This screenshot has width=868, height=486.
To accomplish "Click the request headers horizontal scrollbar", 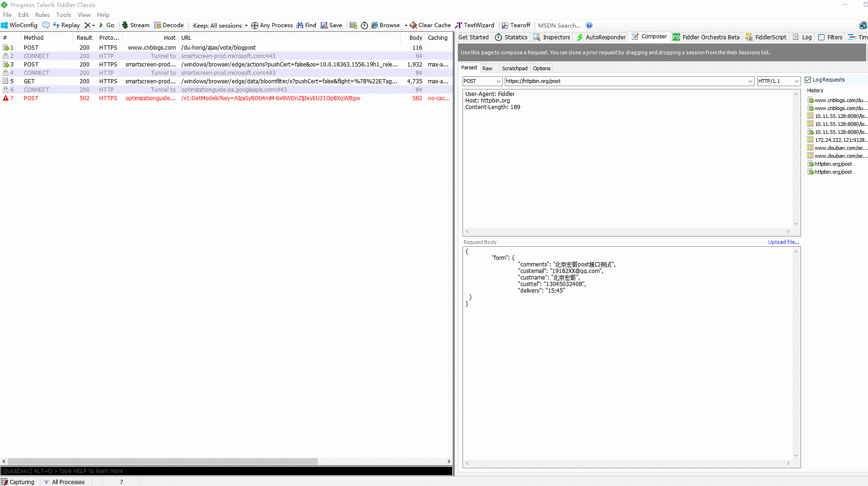I will [x=628, y=231].
